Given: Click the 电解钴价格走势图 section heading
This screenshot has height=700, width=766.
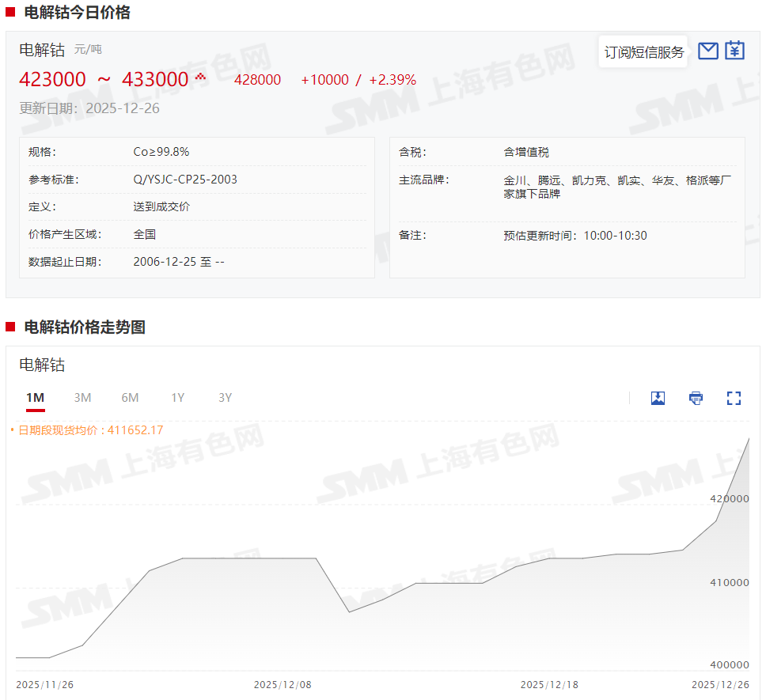Looking at the screenshot, I should click(x=85, y=327).
